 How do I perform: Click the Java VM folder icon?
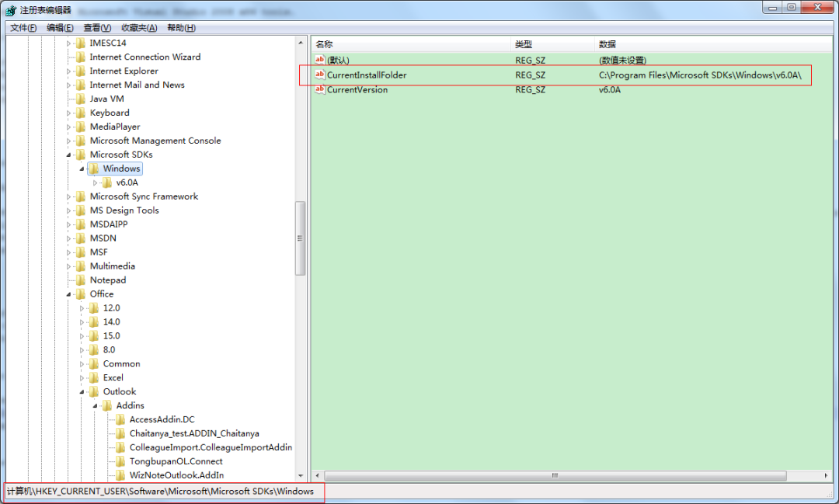tap(81, 99)
